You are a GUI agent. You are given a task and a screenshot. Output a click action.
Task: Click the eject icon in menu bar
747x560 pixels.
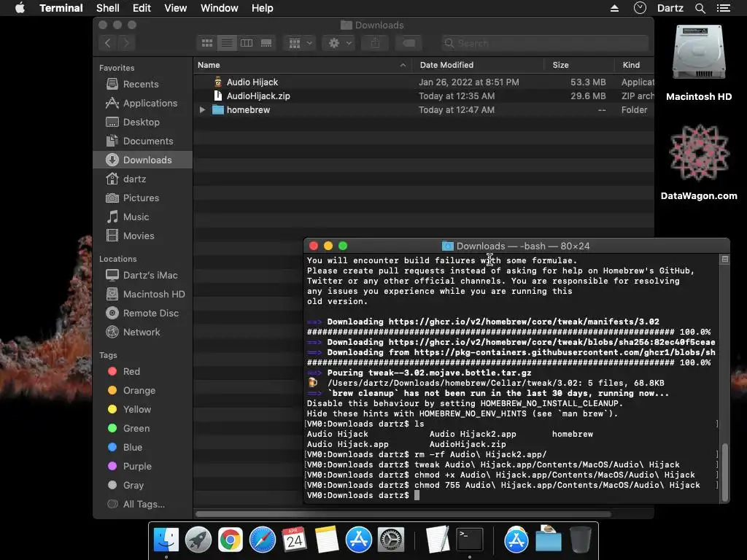(614, 8)
